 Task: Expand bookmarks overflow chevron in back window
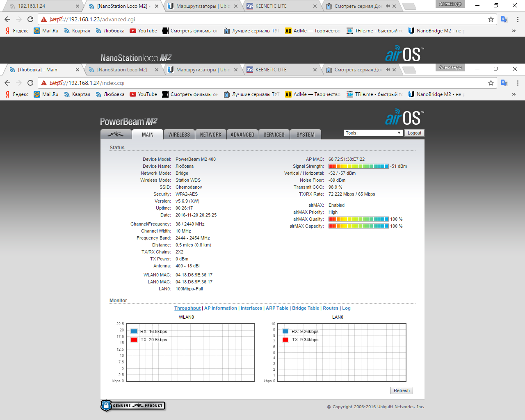click(514, 31)
